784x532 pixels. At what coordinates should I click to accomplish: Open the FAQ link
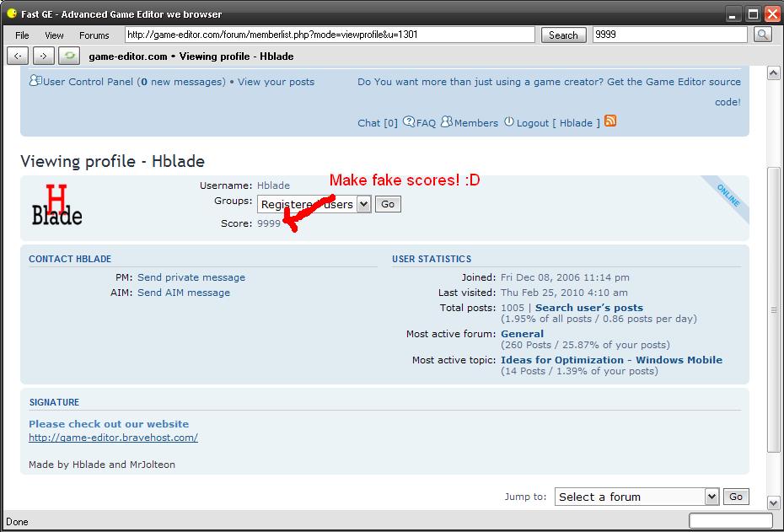[x=426, y=123]
